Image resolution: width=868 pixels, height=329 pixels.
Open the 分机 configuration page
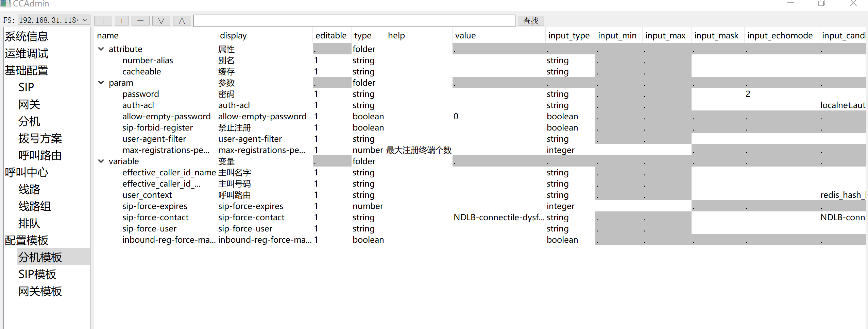[x=29, y=121]
